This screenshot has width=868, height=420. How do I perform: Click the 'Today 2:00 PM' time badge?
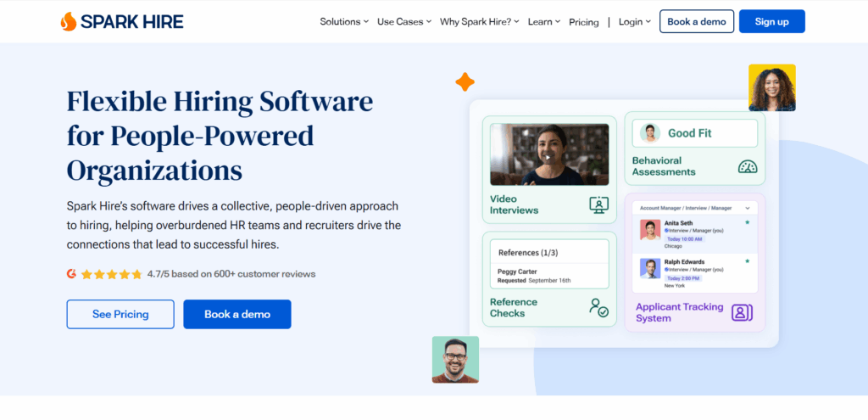point(683,278)
